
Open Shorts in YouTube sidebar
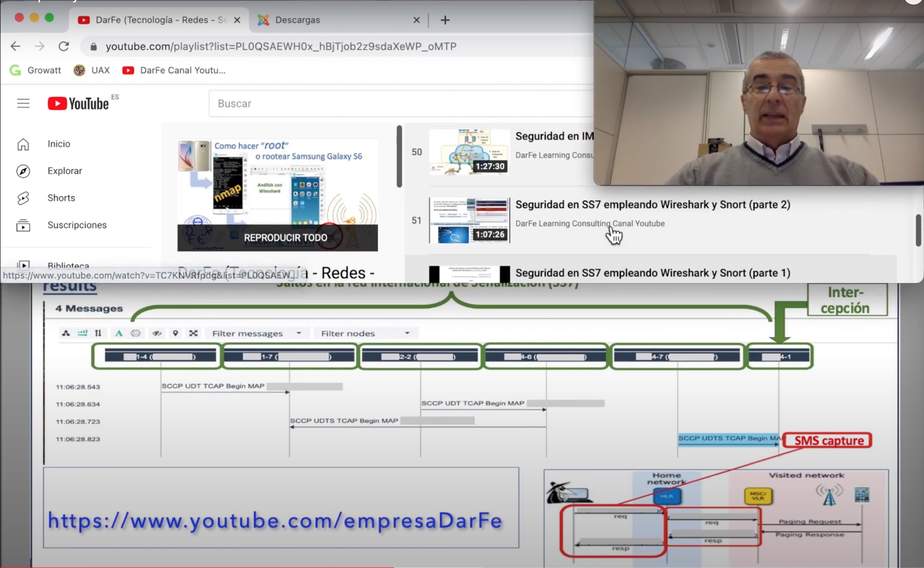61,198
